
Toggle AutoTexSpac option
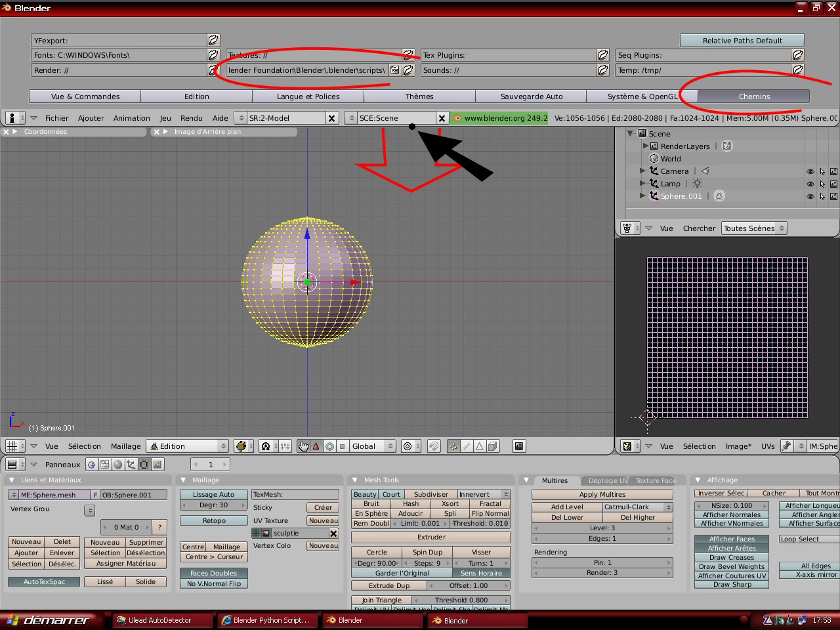point(44,582)
